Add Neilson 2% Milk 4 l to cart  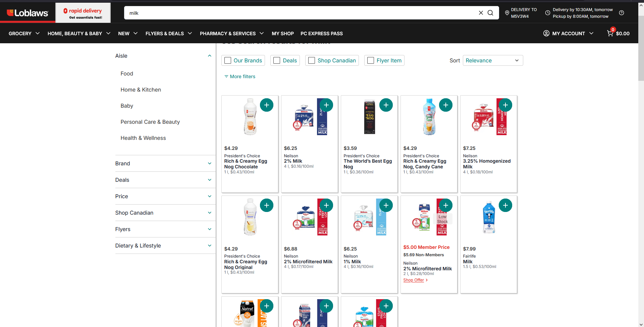(x=326, y=105)
